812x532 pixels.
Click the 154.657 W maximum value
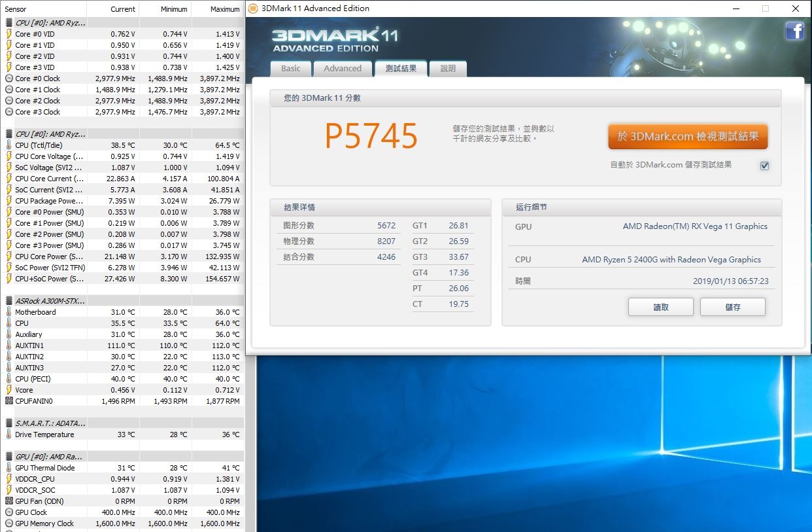click(222, 279)
